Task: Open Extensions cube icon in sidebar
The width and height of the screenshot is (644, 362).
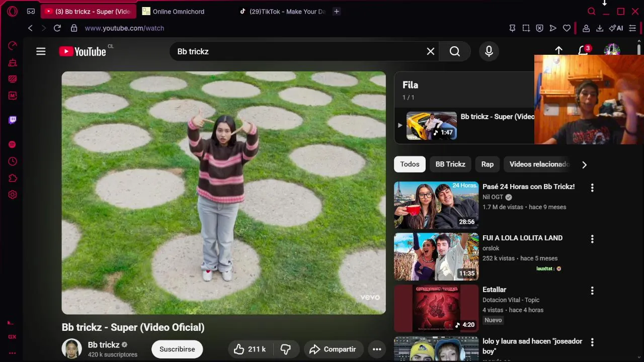Action: coord(13,178)
